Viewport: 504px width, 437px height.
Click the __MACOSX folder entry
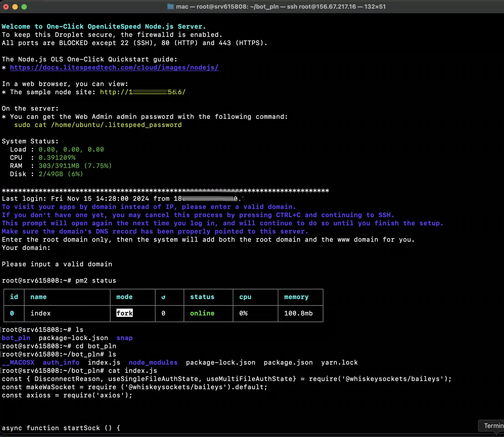[18, 363]
